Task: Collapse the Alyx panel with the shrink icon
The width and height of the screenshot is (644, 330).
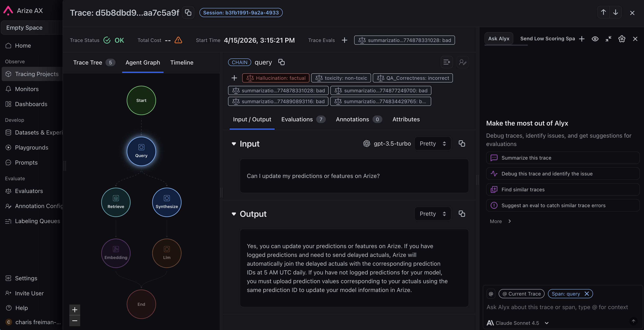Action: pos(608,39)
